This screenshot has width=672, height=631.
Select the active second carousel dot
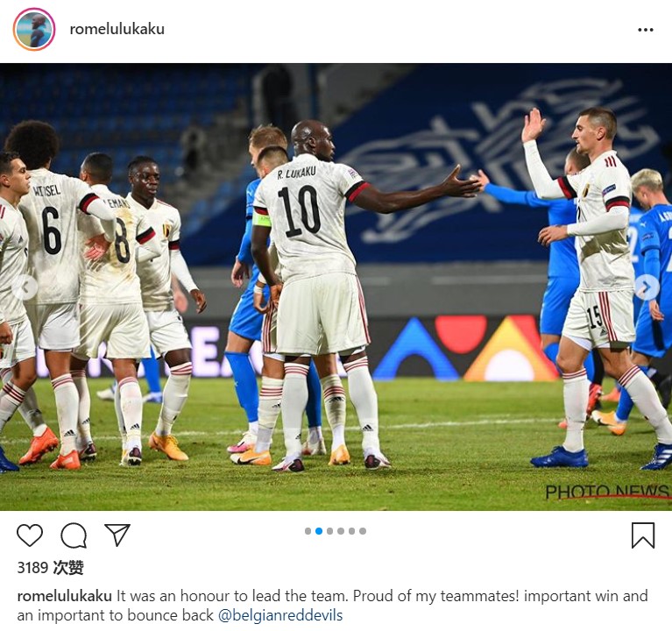coord(319,531)
